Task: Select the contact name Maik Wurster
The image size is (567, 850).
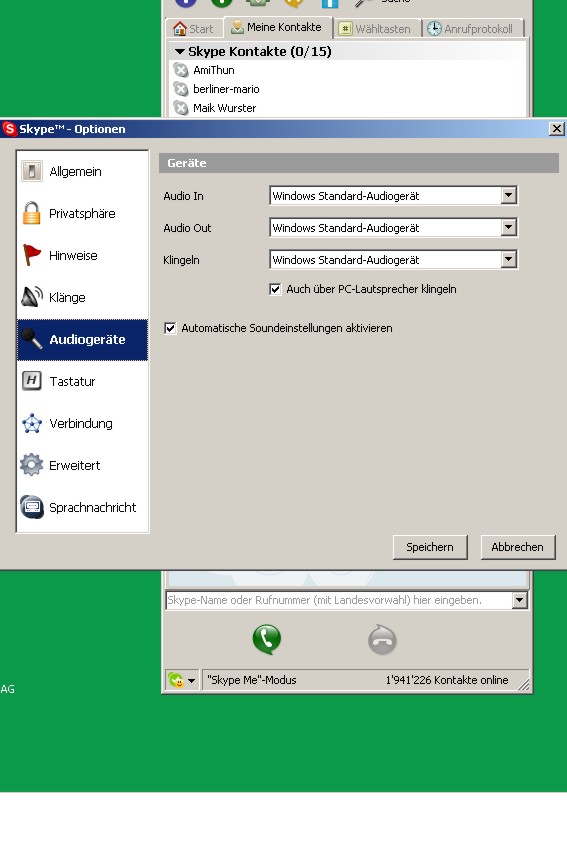Action: click(x=224, y=108)
